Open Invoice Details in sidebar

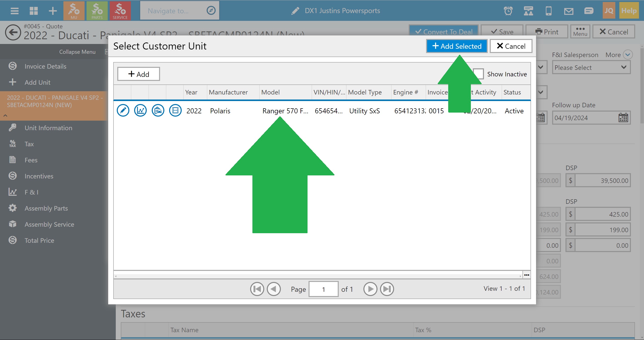pyautogui.click(x=45, y=66)
